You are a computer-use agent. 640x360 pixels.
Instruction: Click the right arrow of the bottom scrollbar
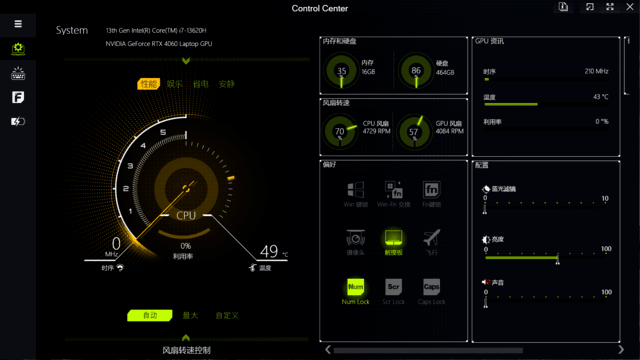621,350
